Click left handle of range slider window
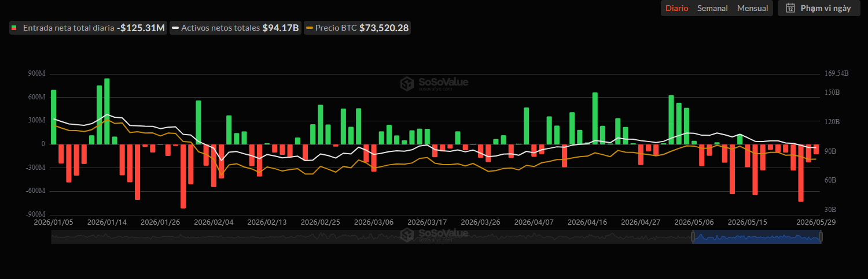 click(693, 237)
